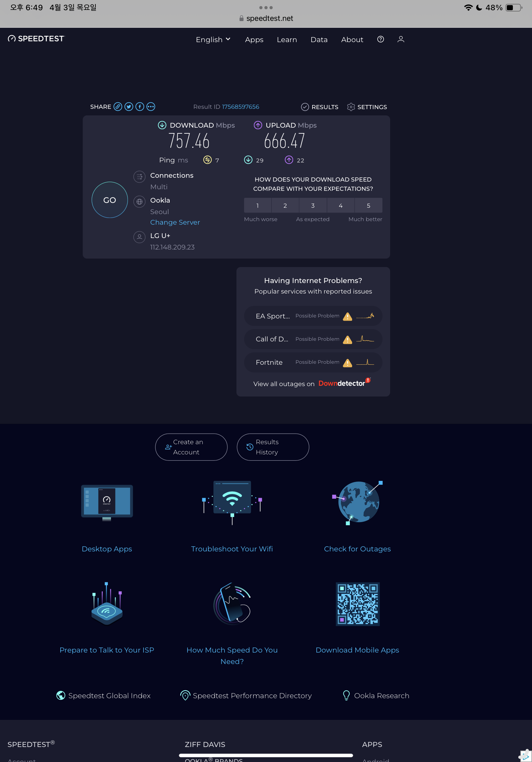Click the upload latency icon

(x=289, y=160)
